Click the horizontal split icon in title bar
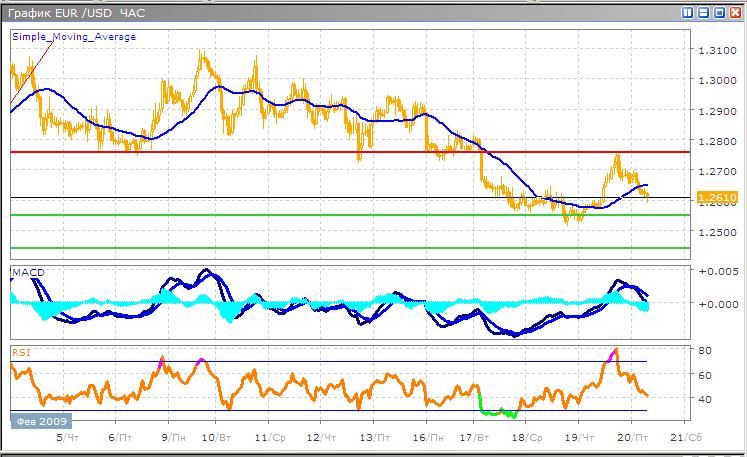747x457 pixels. [x=703, y=13]
